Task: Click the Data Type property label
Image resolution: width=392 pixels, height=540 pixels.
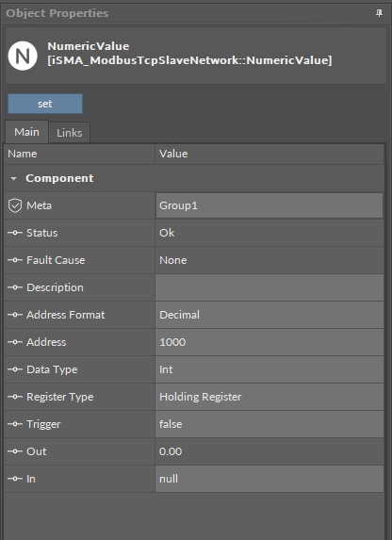Action: tap(52, 369)
